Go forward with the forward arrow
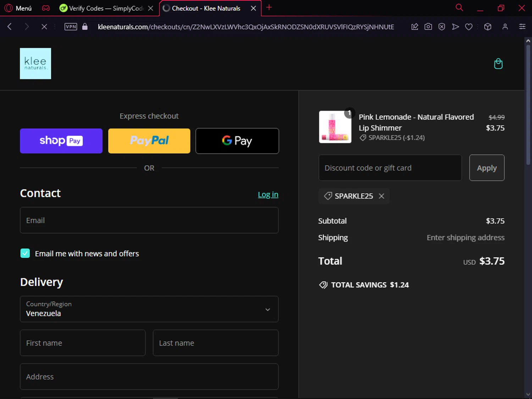The width and height of the screenshot is (532, 399). point(27,27)
